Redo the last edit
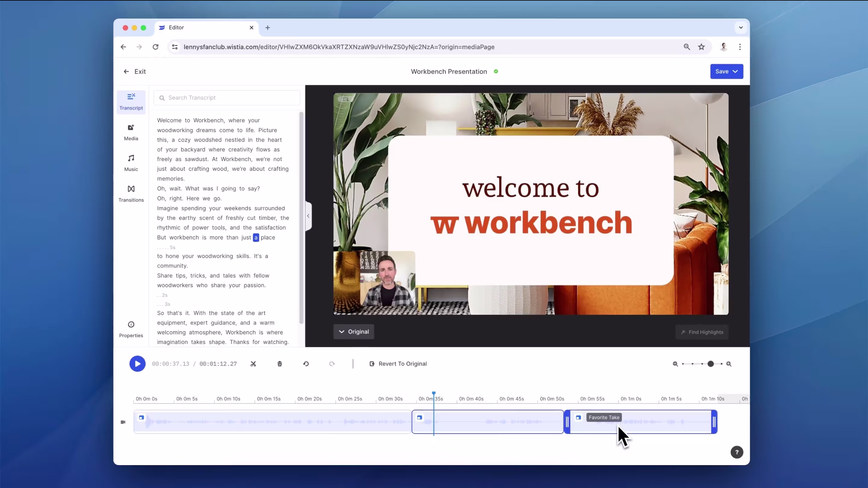 tap(332, 364)
